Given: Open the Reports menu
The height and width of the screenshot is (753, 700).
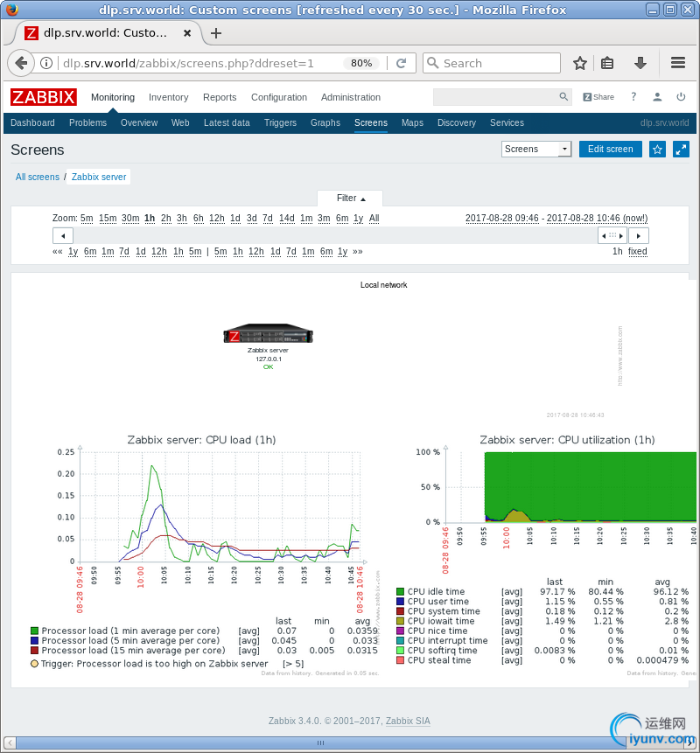Looking at the screenshot, I should click(220, 97).
